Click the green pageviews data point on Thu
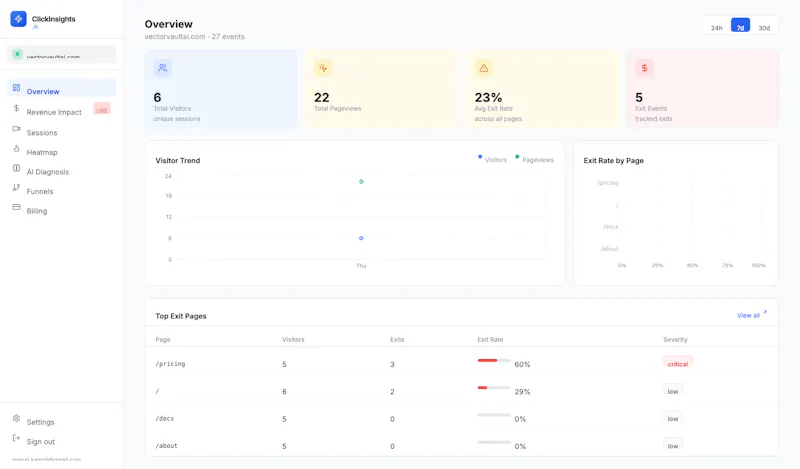Screen dimensions: 800x469 pyautogui.click(x=361, y=182)
